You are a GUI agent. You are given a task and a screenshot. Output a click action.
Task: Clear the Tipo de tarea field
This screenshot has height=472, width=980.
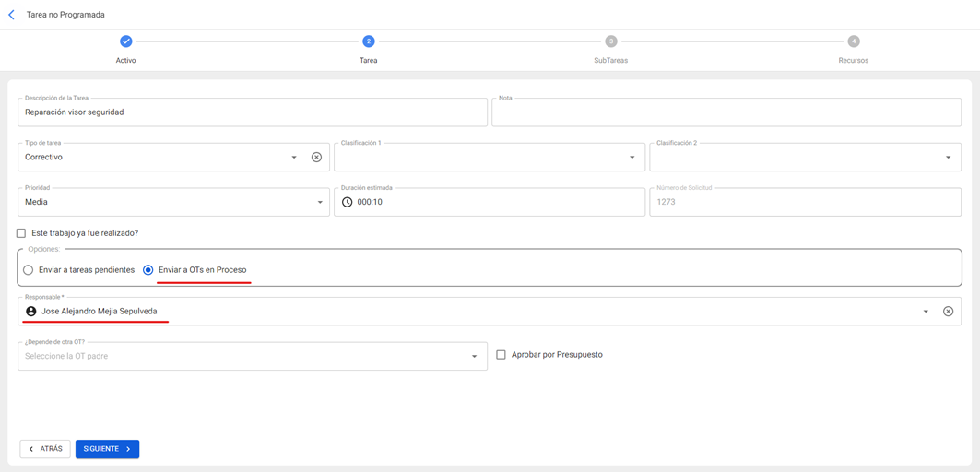(316, 158)
